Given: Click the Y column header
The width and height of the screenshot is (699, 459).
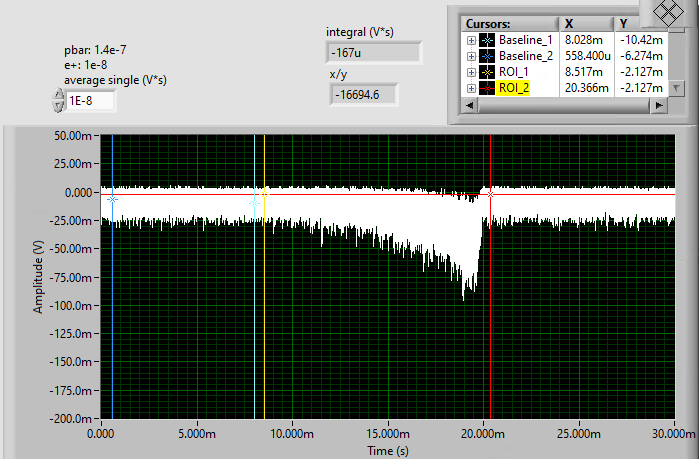Looking at the screenshot, I should [628, 24].
